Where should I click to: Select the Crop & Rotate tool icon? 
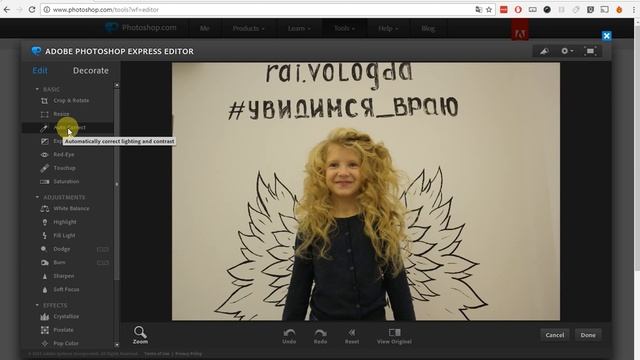pyautogui.click(x=44, y=101)
